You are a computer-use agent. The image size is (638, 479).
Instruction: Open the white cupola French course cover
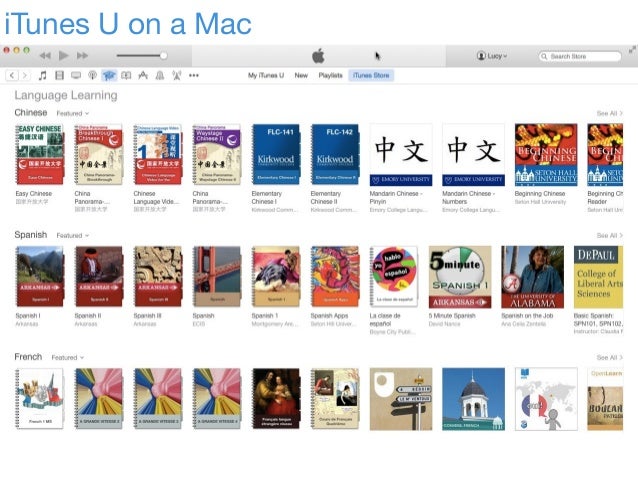[x=474, y=399]
